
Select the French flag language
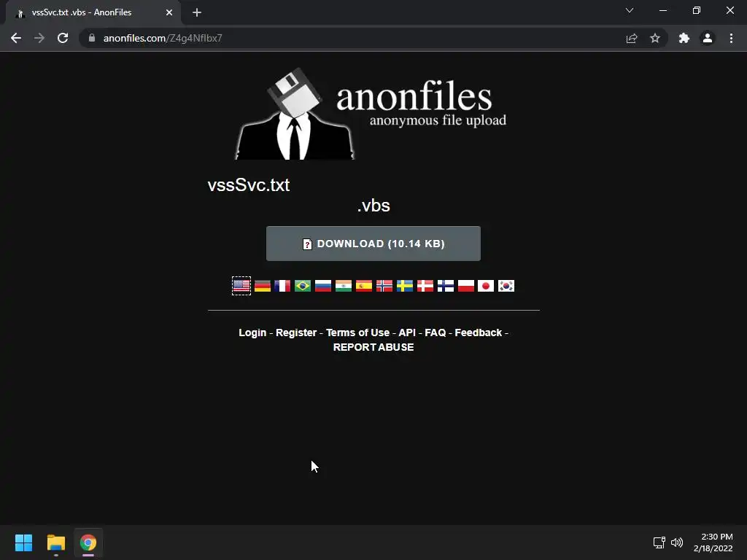tap(282, 286)
